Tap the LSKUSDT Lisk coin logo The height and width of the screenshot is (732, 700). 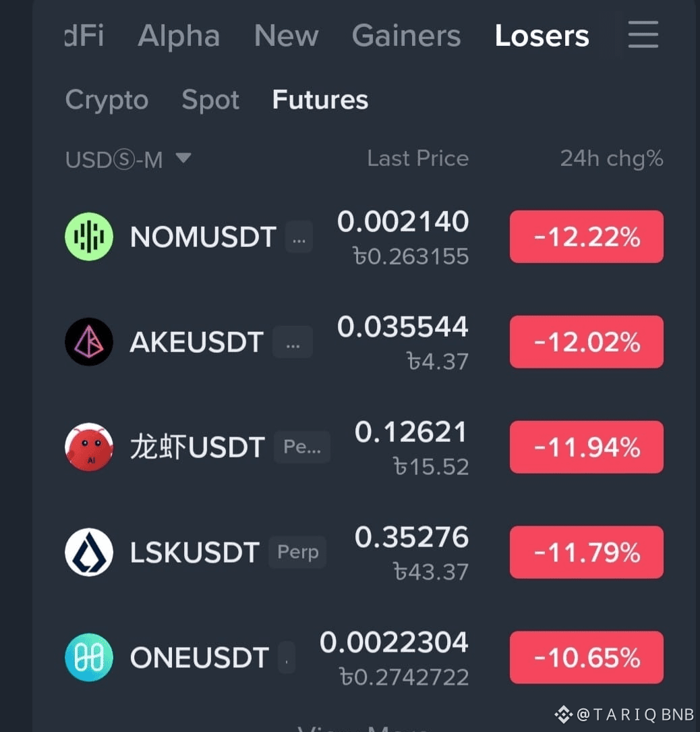88,553
